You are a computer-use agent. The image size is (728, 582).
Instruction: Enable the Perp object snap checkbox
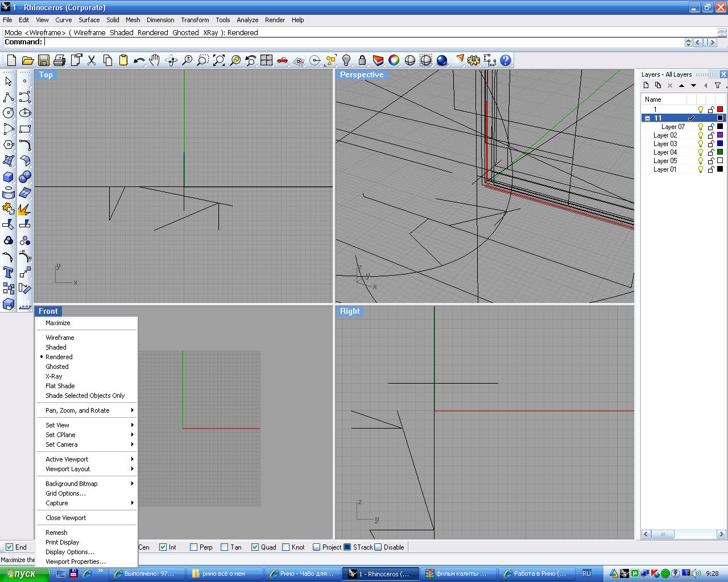[194, 547]
